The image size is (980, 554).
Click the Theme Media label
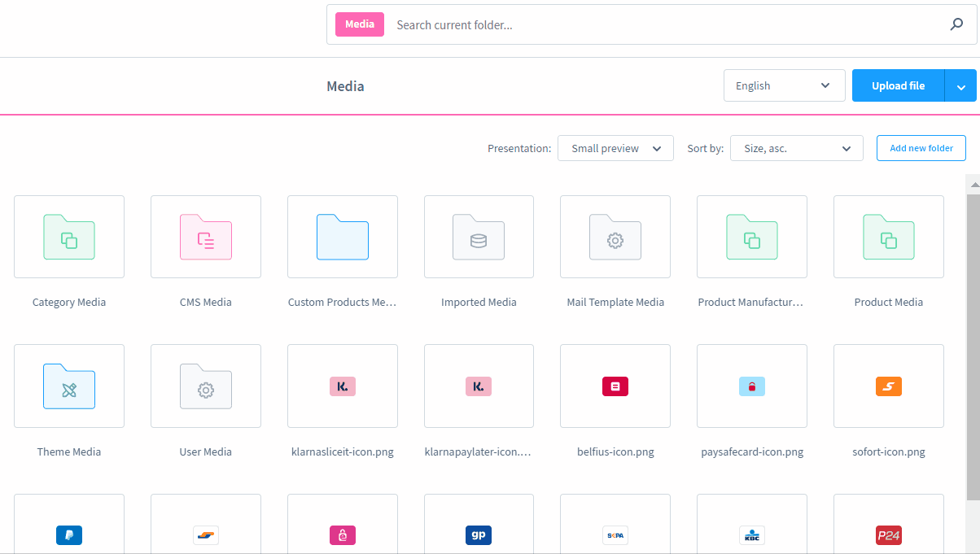(x=69, y=451)
